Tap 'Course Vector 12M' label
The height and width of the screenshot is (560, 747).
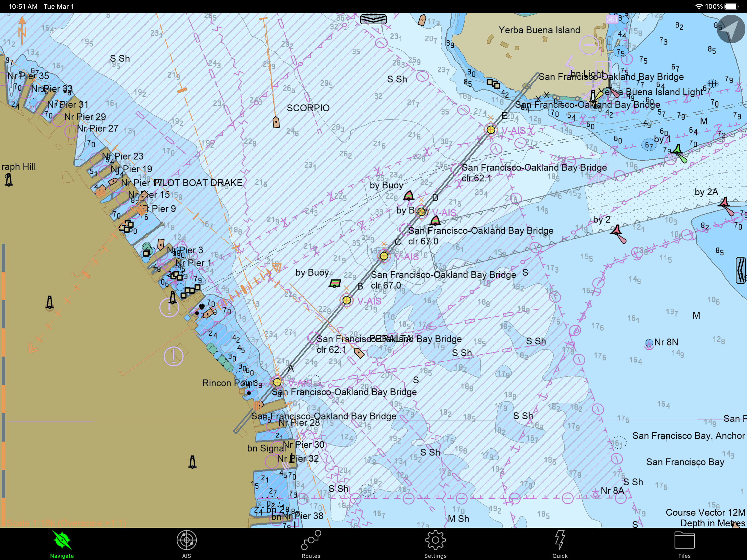(705, 512)
